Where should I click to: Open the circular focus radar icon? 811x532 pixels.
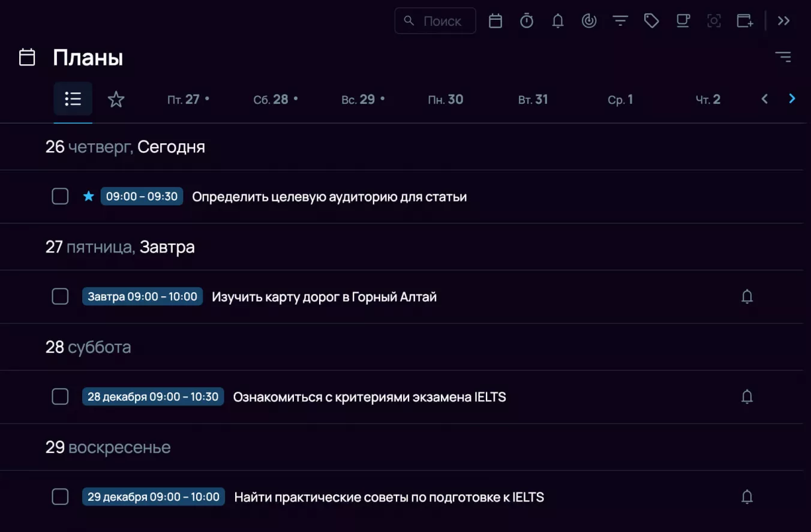tap(589, 21)
